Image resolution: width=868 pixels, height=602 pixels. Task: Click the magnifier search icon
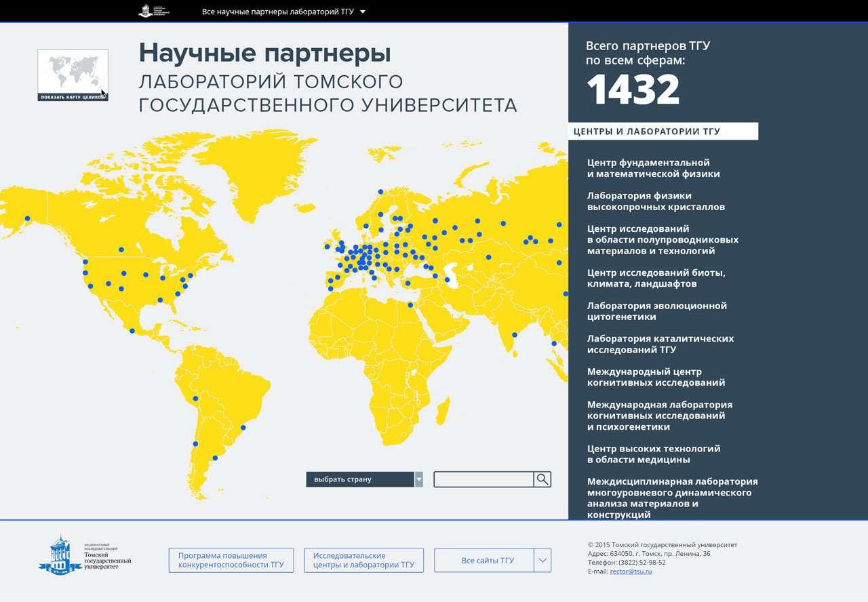542,479
